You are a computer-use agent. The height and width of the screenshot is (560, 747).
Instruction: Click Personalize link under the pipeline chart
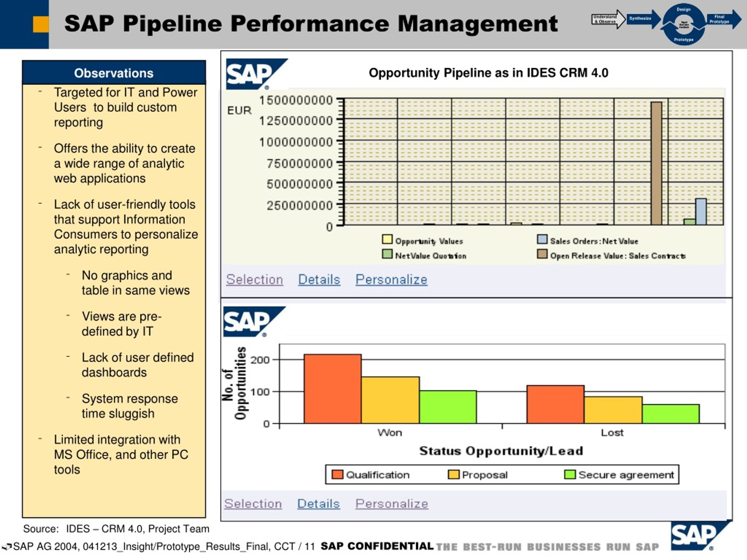click(x=391, y=279)
